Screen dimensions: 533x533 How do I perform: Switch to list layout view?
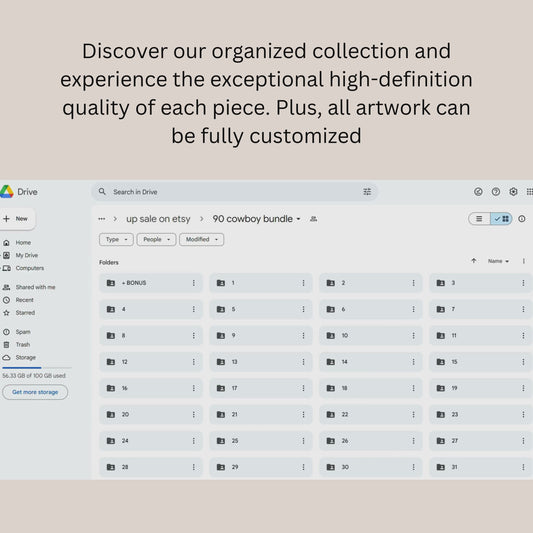(x=479, y=219)
